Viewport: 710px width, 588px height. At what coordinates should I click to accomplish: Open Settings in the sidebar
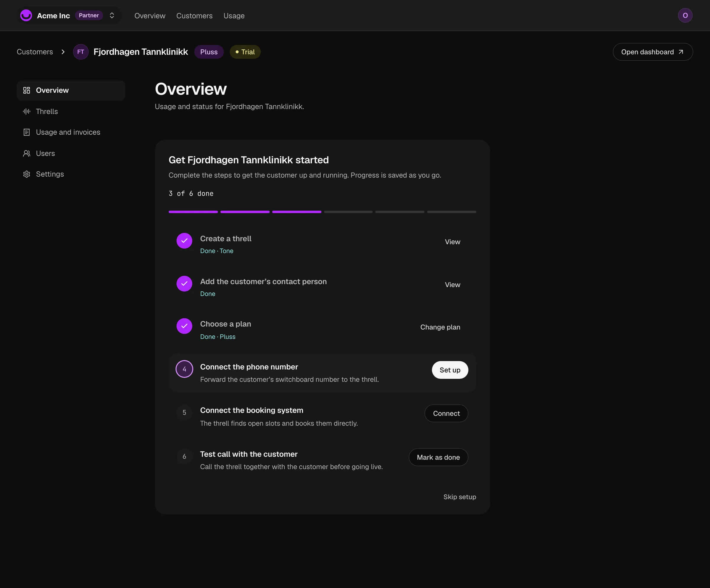tap(71, 174)
